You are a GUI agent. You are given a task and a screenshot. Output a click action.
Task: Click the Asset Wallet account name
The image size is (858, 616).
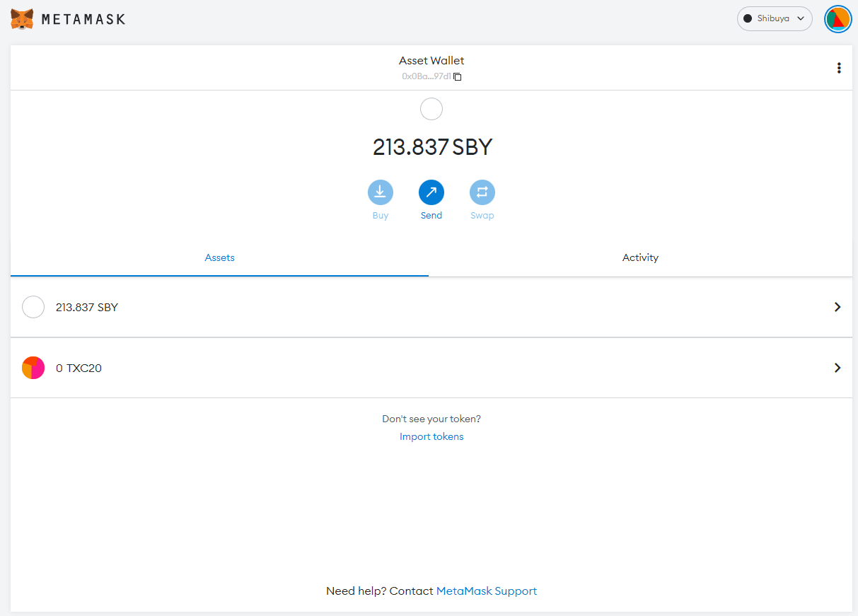tap(431, 60)
